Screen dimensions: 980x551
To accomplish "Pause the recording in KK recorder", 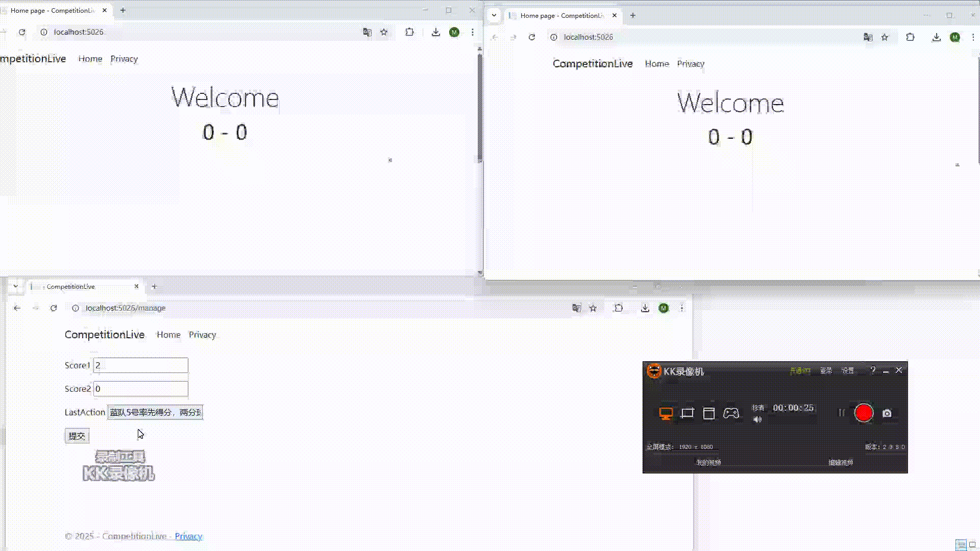I will [x=841, y=413].
